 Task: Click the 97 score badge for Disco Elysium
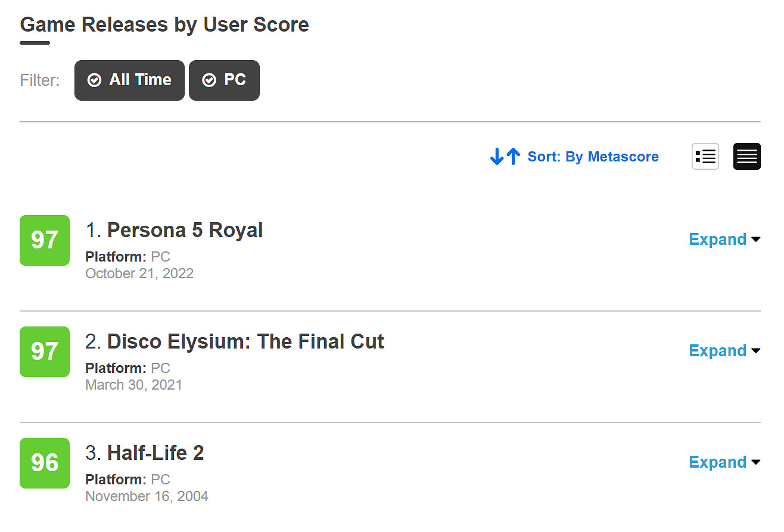click(x=45, y=351)
